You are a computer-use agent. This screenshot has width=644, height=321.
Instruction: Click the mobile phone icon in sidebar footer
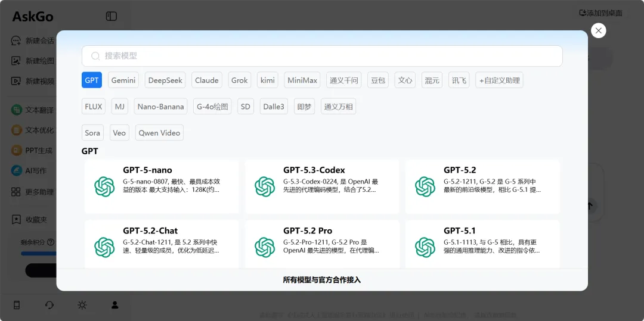click(x=17, y=305)
